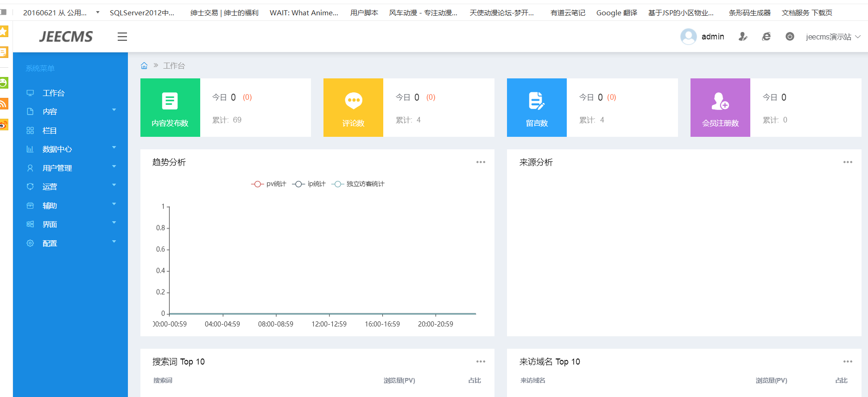The height and width of the screenshot is (397, 868).
Task: Click the green content publish tile icon
Action: tap(170, 101)
